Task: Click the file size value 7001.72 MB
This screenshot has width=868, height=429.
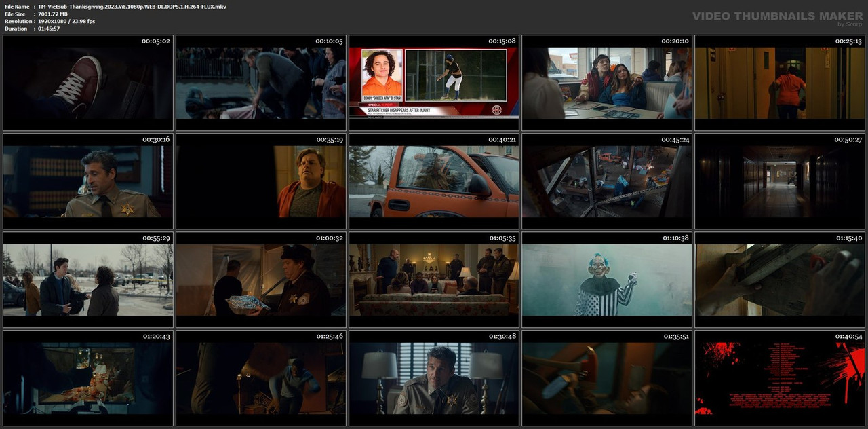Action: 53,14
